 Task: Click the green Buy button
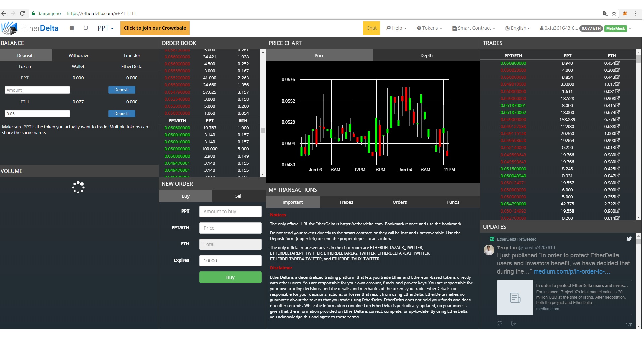(x=230, y=277)
